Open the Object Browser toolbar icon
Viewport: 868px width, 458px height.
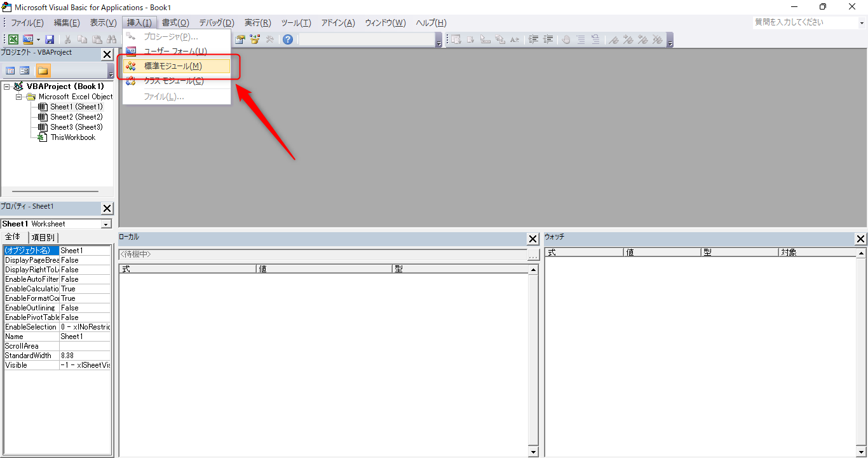[x=255, y=39]
